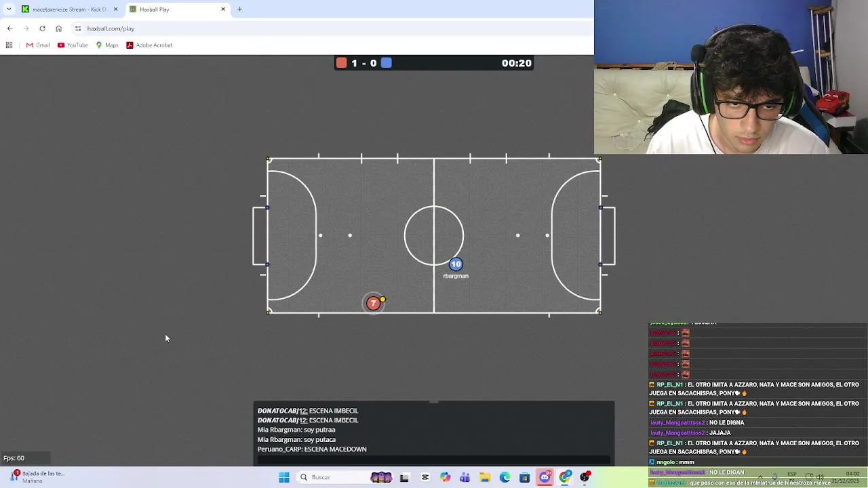The height and width of the screenshot is (488, 868).
Task: Click the first DONATOCABJ12 ESCENA IMBECIL message
Action: click(308, 411)
